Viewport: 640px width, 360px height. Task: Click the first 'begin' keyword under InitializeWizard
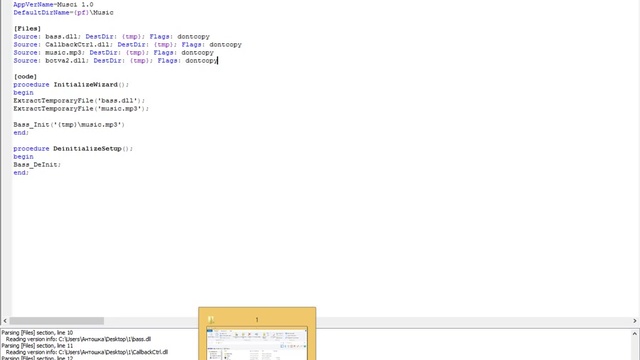click(23, 93)
